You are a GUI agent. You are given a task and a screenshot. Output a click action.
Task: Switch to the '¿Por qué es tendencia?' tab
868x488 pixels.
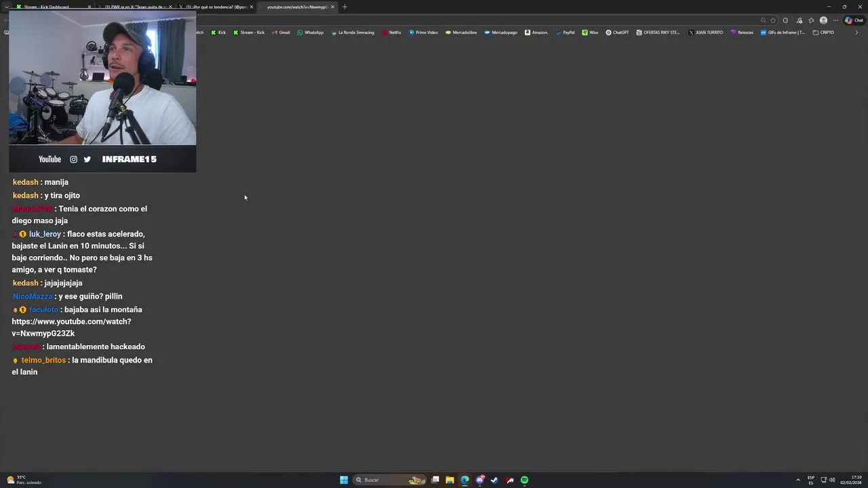[x=216, y=7]
